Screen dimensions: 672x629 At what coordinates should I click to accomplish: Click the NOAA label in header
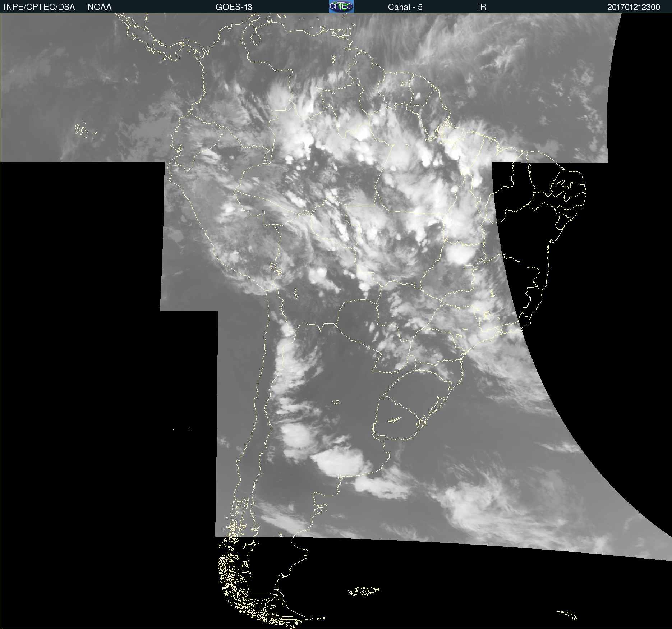click(x=100, y=7)
